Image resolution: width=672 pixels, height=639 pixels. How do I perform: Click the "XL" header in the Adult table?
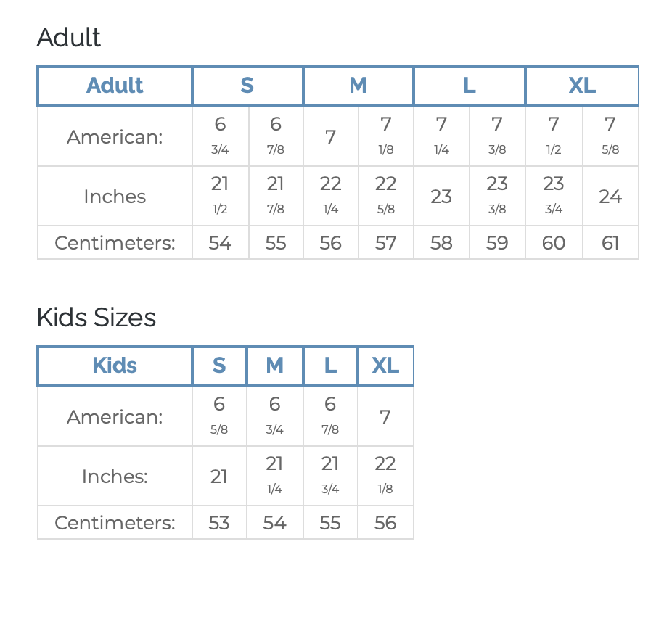click(x=582, y=86)
